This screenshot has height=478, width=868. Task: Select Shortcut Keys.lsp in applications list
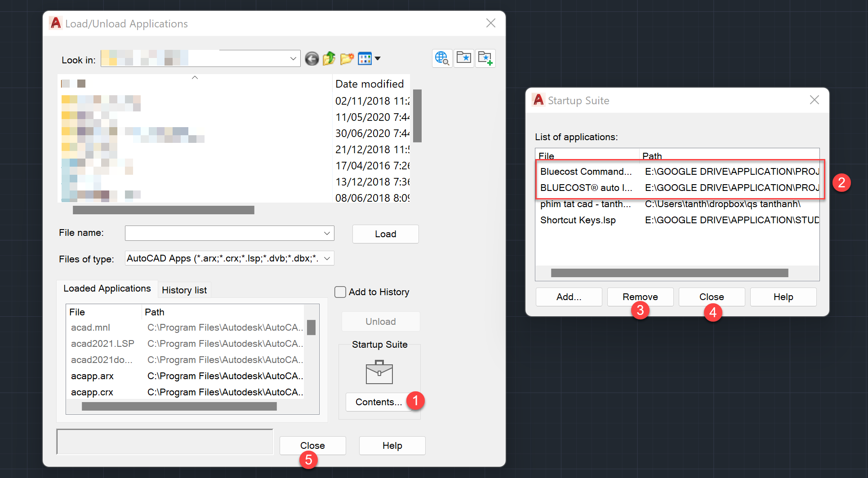point(578,220)
